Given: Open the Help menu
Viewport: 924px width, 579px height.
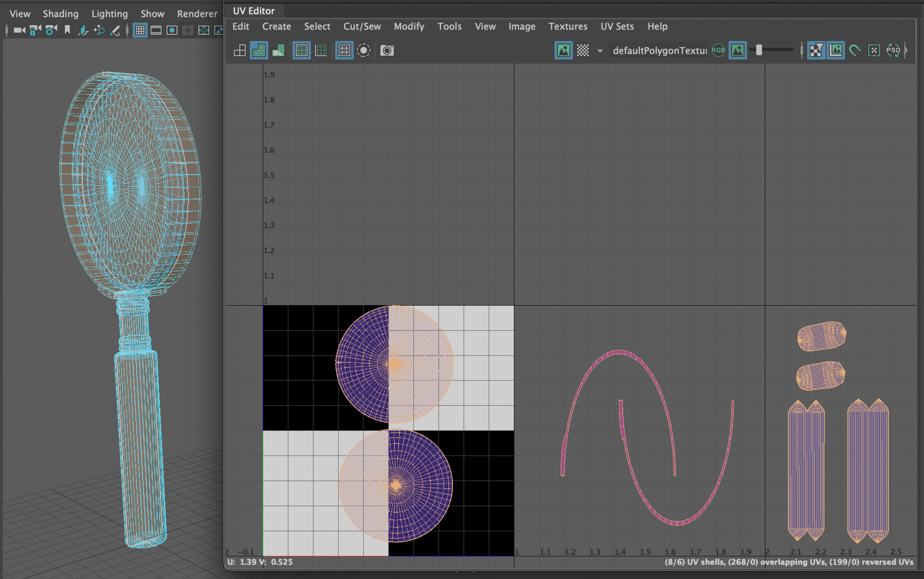Looking at the screenshot, I should pos(657,26).
